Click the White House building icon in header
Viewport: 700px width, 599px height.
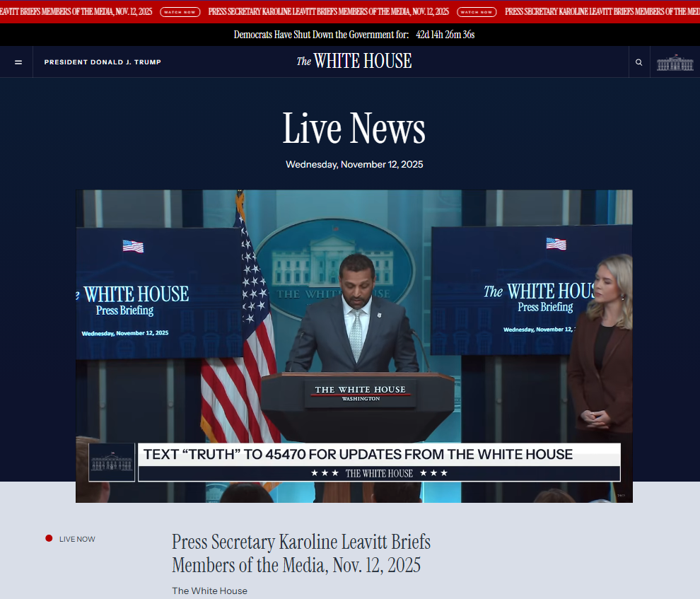(675, 62)
